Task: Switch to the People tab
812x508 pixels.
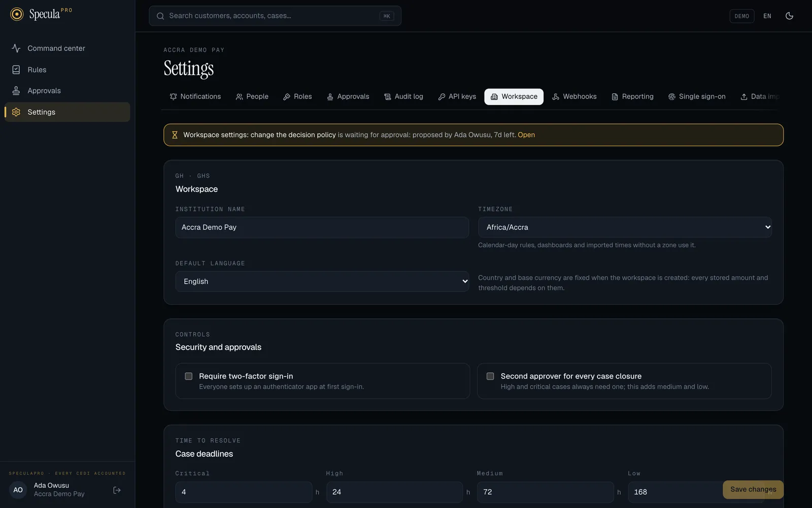Action: pos(252,97)
